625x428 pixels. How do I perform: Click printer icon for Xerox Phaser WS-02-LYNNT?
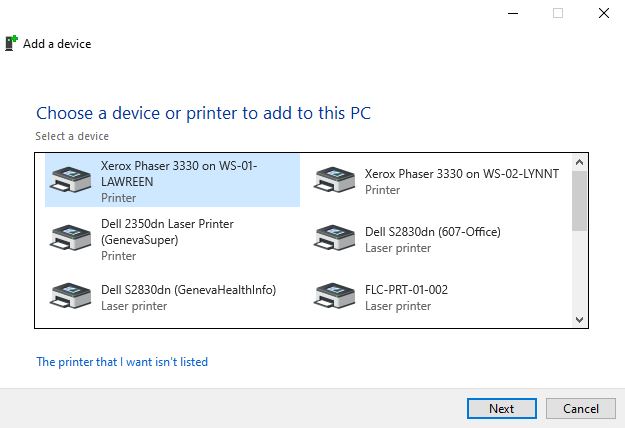[x=334, y=180]
